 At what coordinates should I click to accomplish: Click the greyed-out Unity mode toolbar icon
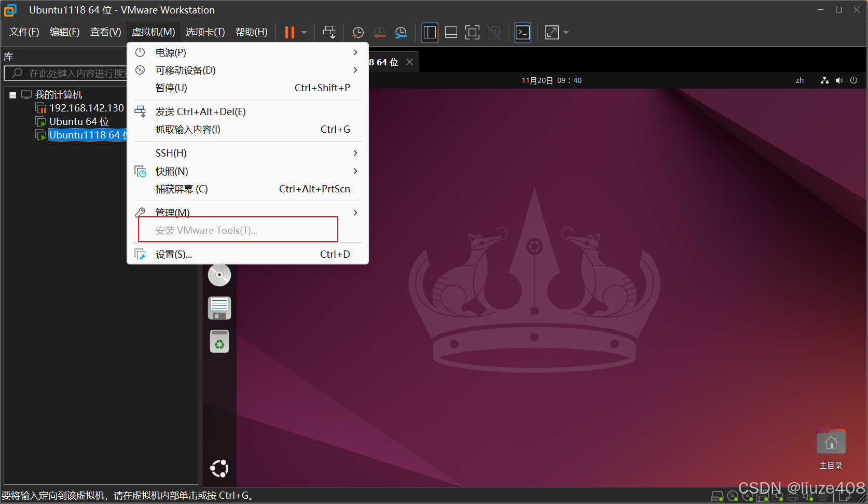[x=493, y=32]
